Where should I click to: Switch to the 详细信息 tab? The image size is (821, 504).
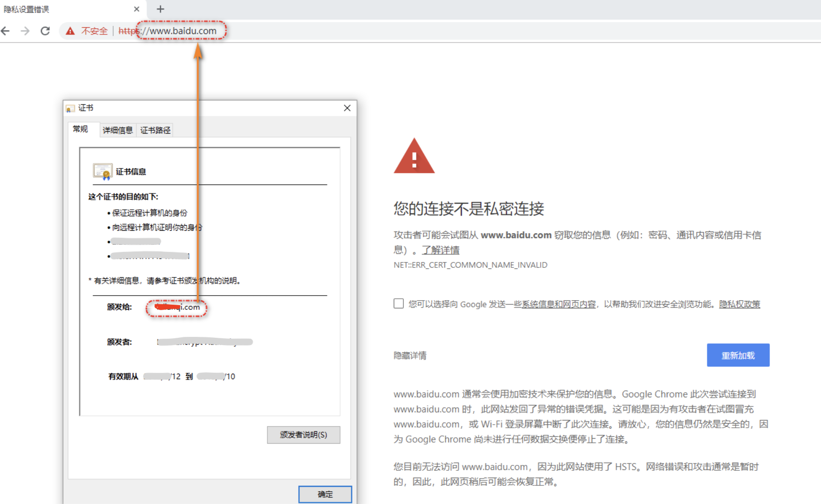[x=118, y=130]
